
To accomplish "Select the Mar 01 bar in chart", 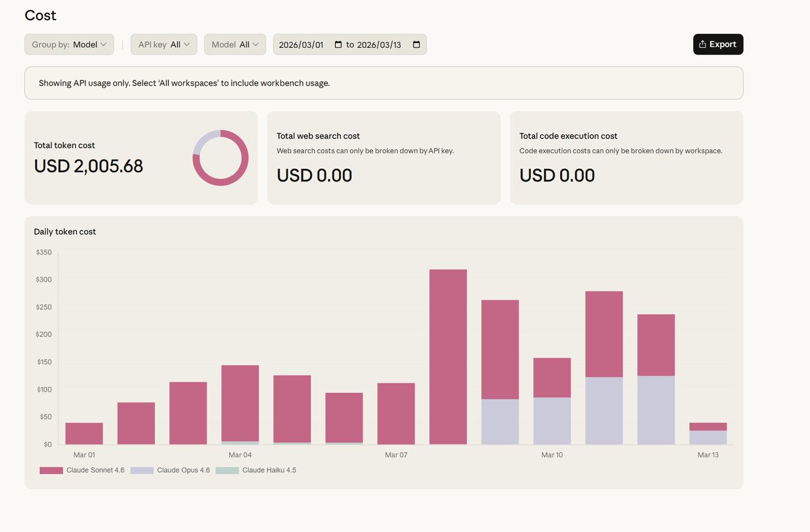I will 84,433.
